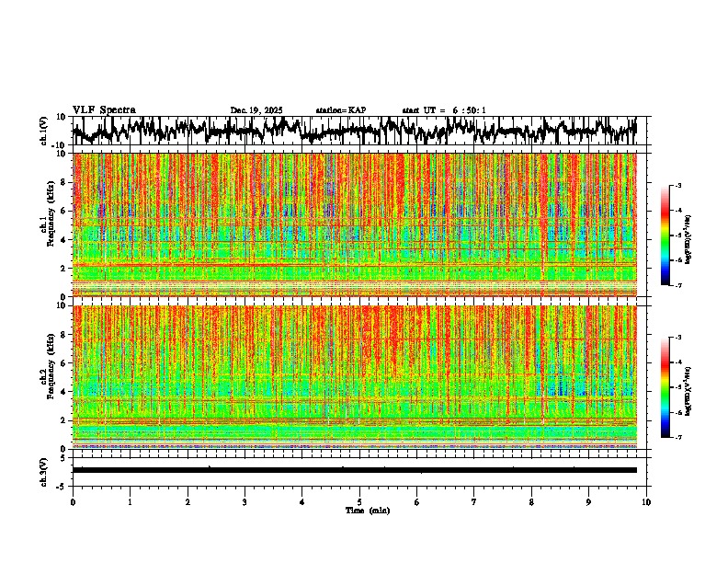Click the "start UT = 6 :50: 1" header text
Screen dimensions: 728x563
[444, 110]
